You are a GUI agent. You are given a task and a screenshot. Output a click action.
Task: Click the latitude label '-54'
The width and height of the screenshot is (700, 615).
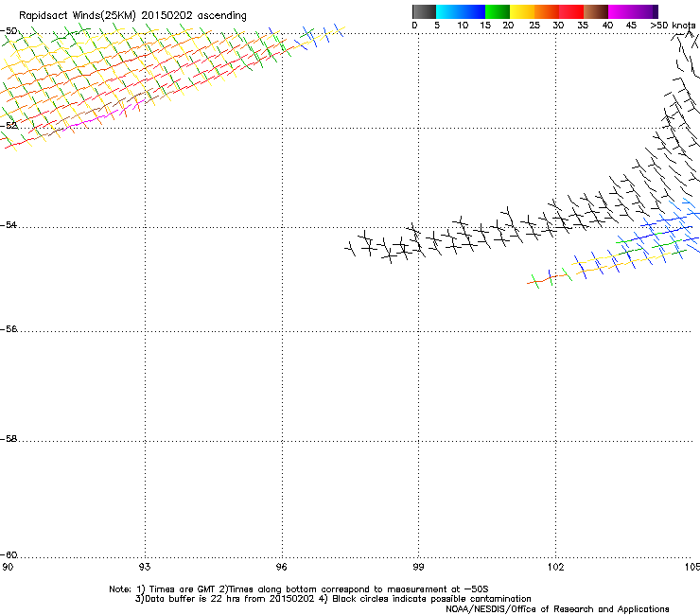(9, 224)
